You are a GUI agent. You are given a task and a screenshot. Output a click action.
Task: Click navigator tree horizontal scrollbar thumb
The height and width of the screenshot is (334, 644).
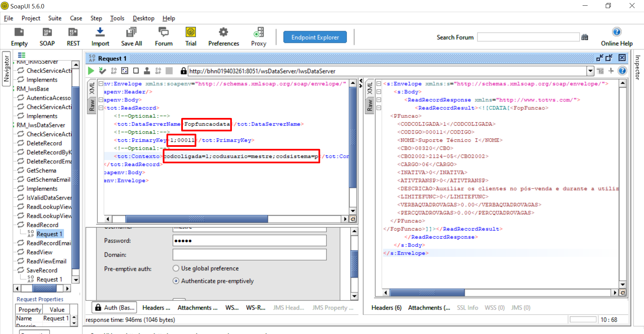(x=44, y=288)
